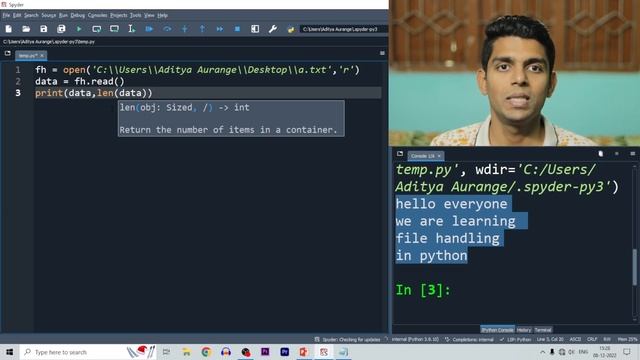
Task: Open File menu
Action: pyautogui.click(x=6, y=15)
